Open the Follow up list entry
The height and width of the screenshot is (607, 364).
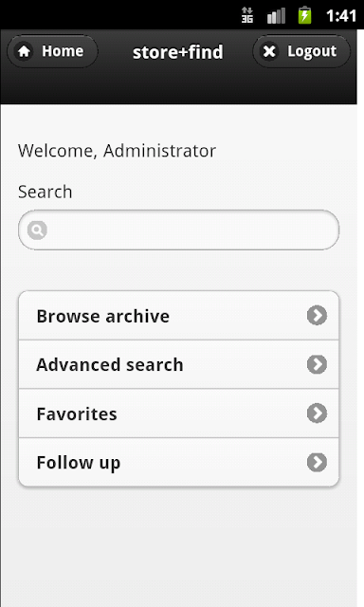pos(179,462)
